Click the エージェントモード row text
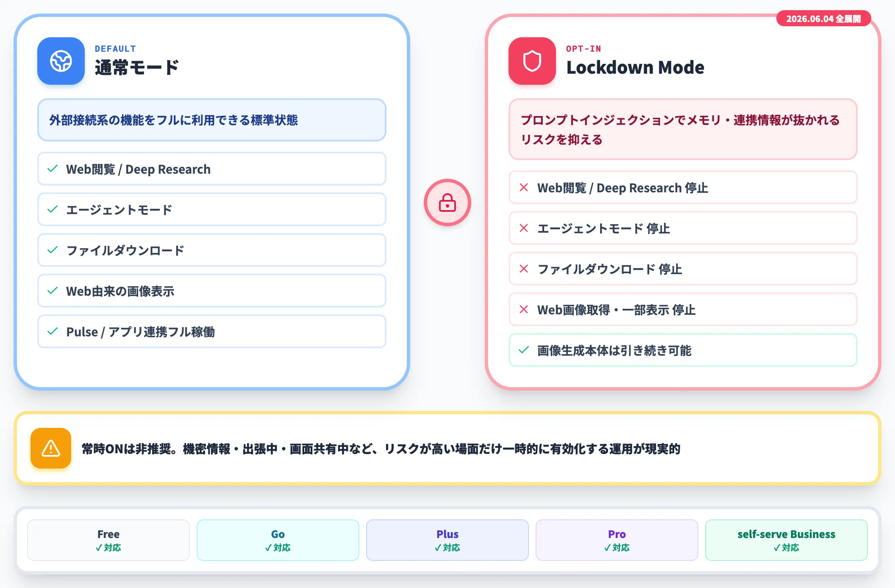895x588 pixels. pos(119,210)
